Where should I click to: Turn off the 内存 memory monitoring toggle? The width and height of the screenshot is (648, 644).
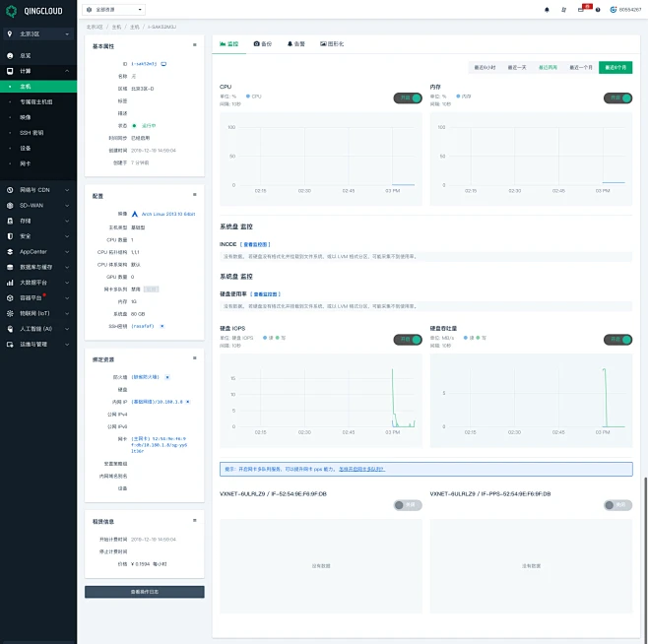tap(616, 97)
